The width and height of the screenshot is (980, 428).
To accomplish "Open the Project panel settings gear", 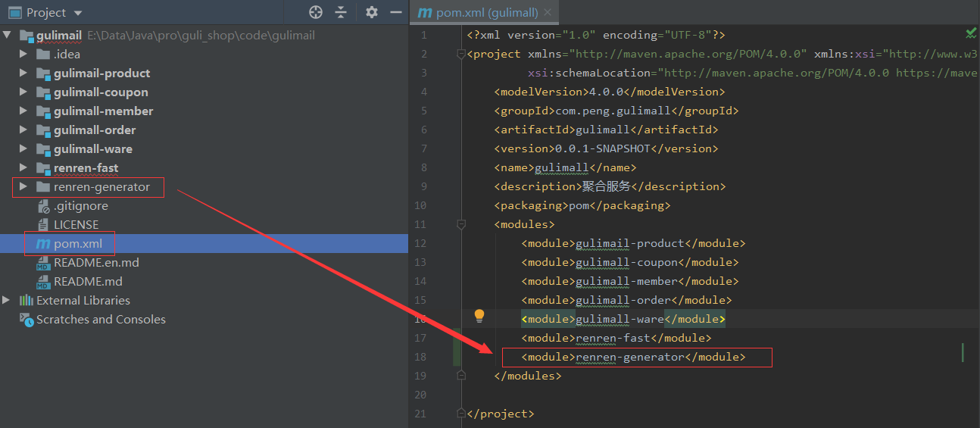I will point(371,12).
